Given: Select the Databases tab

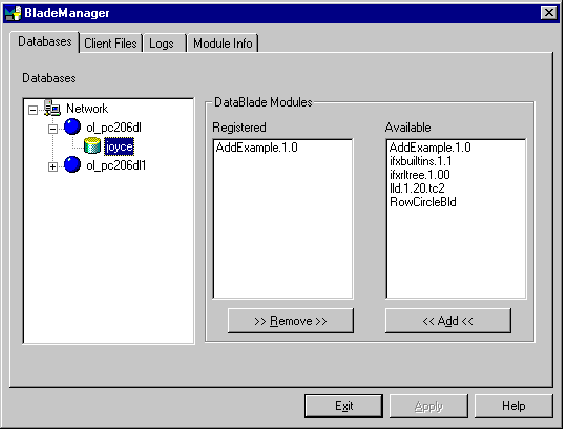Looking at the screenshot, I should point(45,42).
